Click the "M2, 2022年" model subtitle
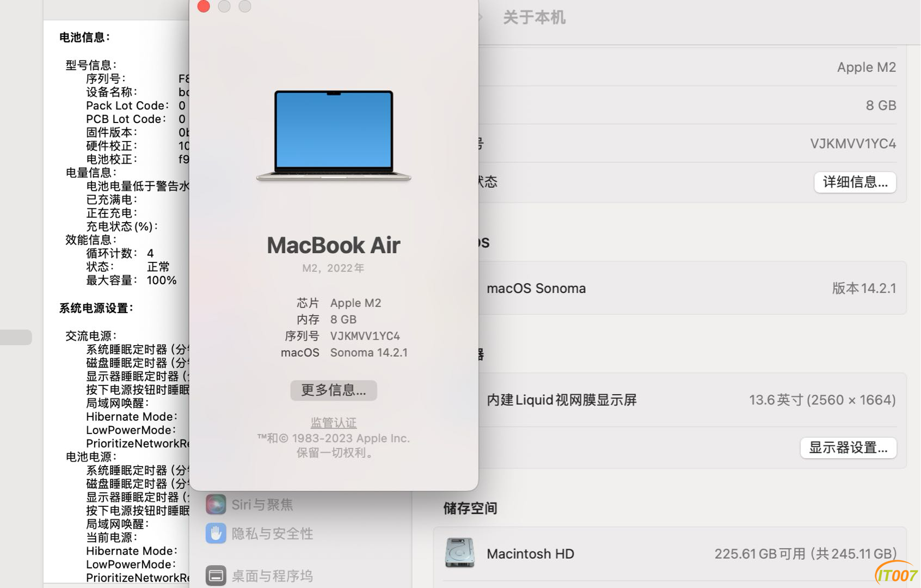The width and height of the screenshot is (921, 588). tap(334, 268)
